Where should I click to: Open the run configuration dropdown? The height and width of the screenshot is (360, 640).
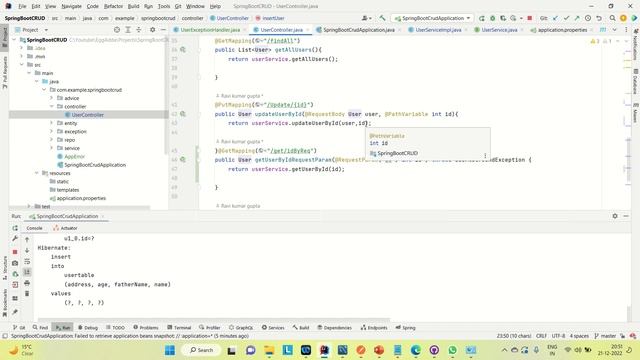click(x=433, y=18)
